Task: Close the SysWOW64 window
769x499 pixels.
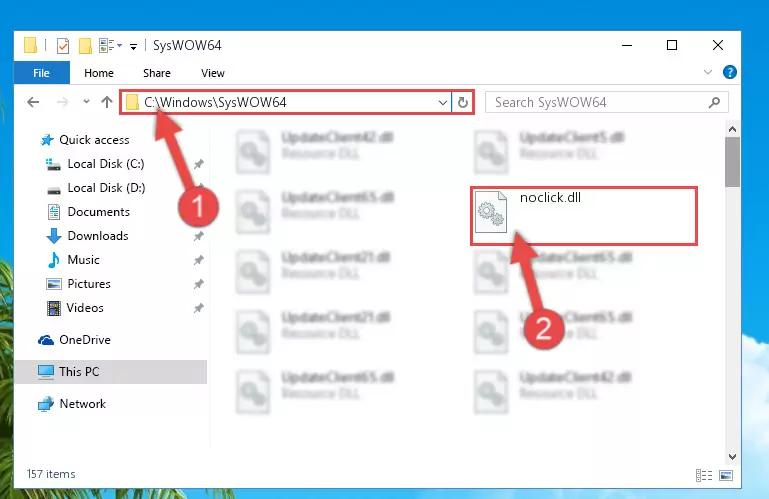Action: click(x=718, y=45)
